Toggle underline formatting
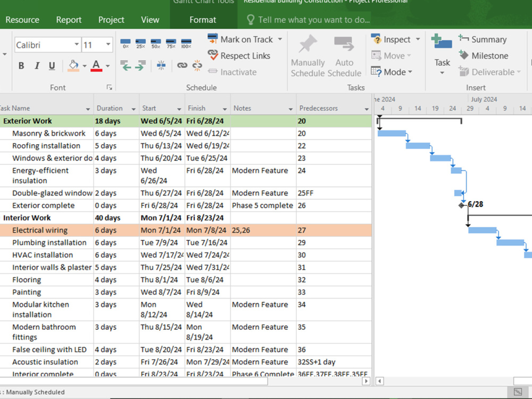532x399 pixels. (52, 65)
